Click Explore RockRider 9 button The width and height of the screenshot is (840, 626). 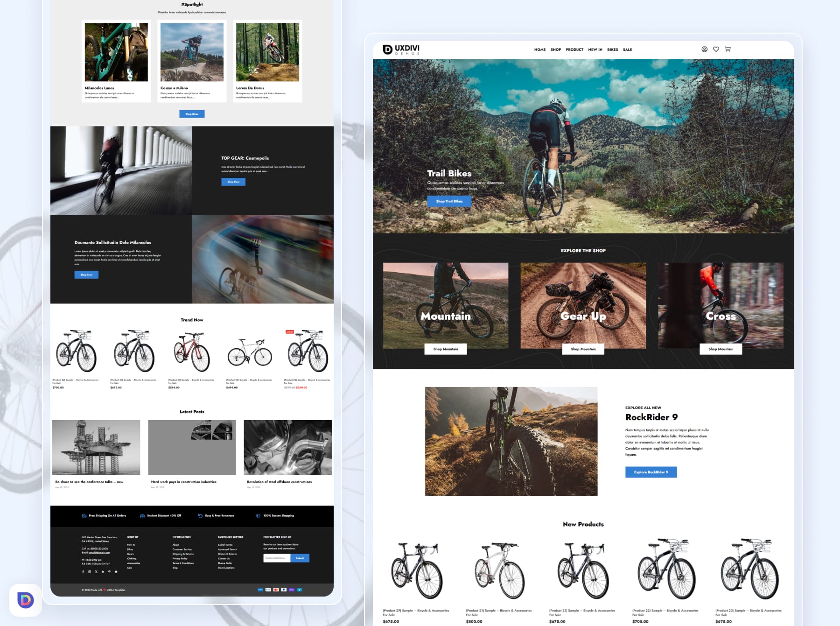(651, 472)
